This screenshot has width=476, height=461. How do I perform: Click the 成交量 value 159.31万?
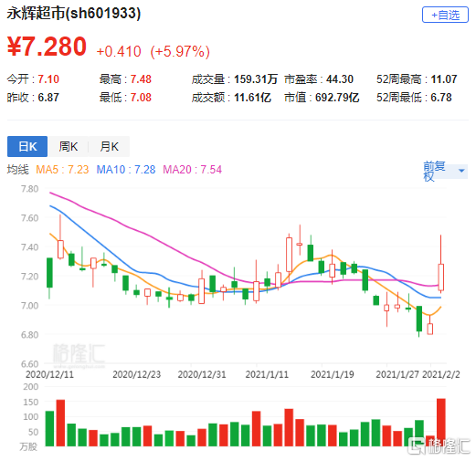coord(255,79)
